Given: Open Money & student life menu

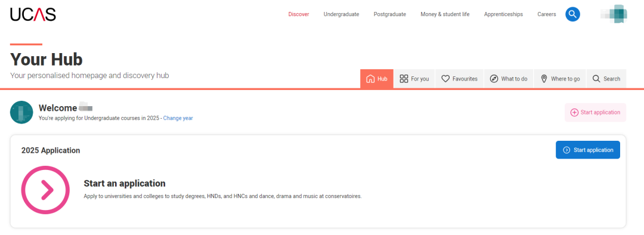Looking at the screenshot, I should (445, 14).
